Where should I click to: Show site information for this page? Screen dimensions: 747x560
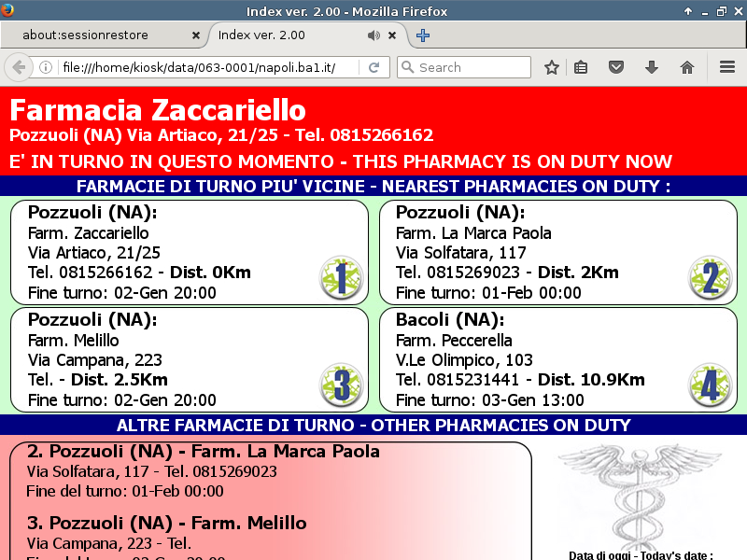[45, 67]
